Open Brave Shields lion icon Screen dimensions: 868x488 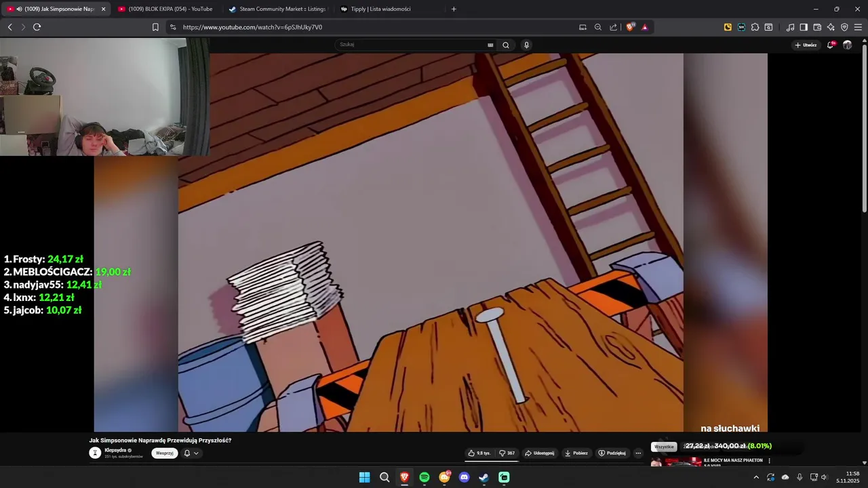pyautogui.click(x=630, y=27)
